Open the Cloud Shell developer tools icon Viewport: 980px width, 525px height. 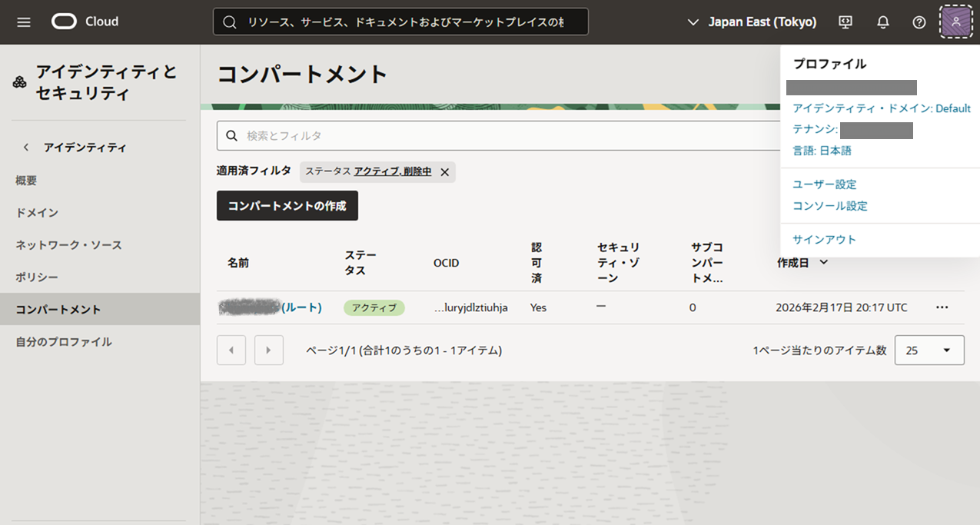tap(845, 22)
